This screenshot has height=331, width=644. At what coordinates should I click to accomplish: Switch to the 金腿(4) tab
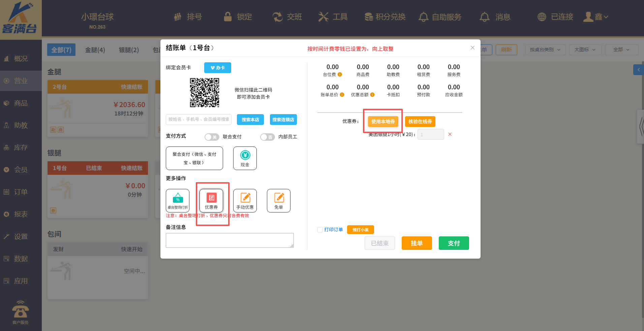[95, 50]
